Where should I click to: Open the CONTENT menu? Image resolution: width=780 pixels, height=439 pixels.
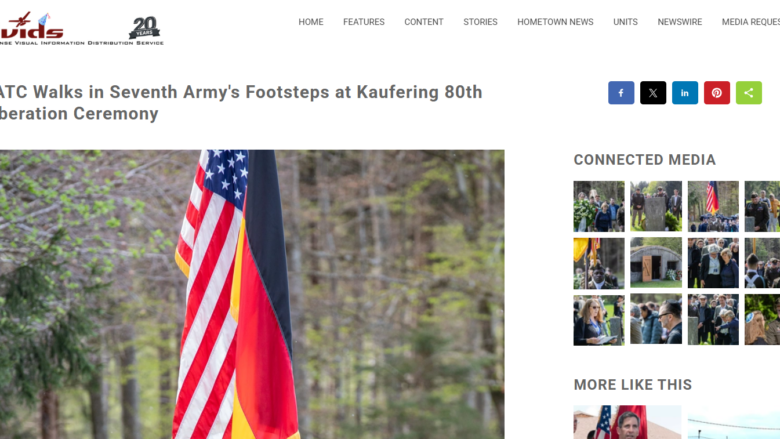pyautogui.click(x=423, y=22)
